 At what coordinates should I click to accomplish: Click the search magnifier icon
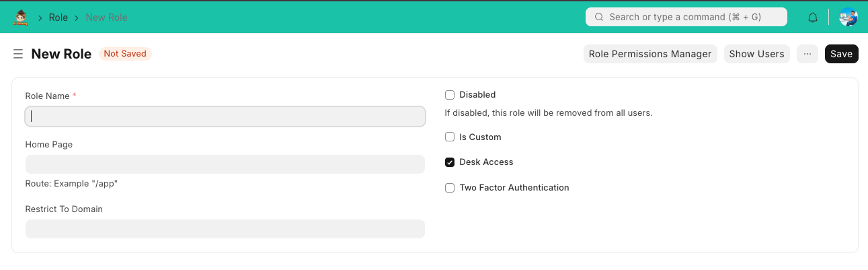598,17
